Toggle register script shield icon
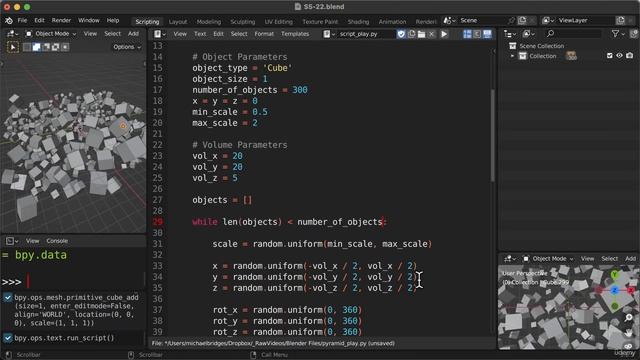This screenshot has height=360, width=640. pos(401,34)
